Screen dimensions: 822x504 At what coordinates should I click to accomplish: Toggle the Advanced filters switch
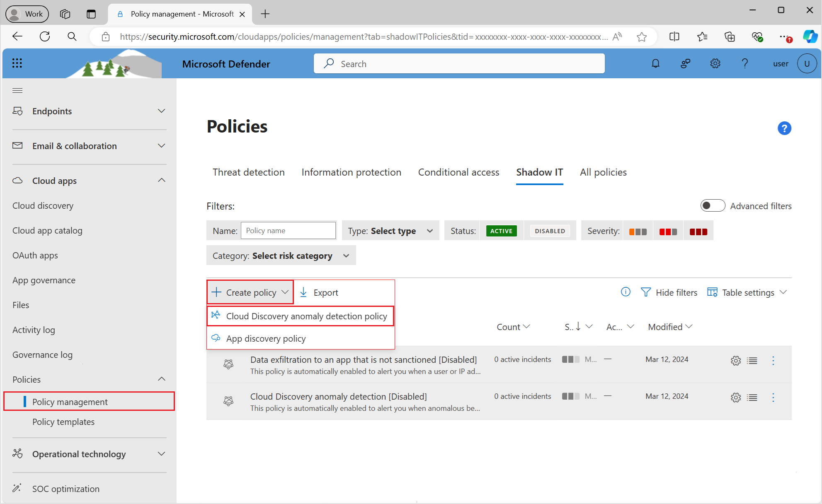[712, 205]
